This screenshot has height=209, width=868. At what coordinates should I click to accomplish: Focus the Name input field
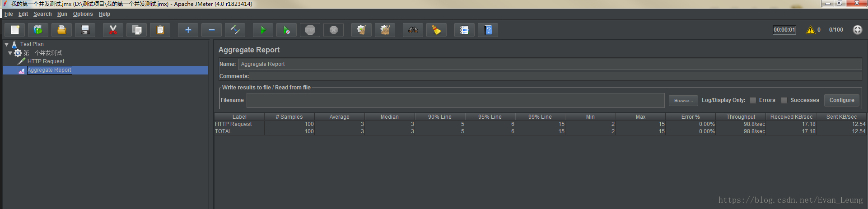click(x=550, y=64)
